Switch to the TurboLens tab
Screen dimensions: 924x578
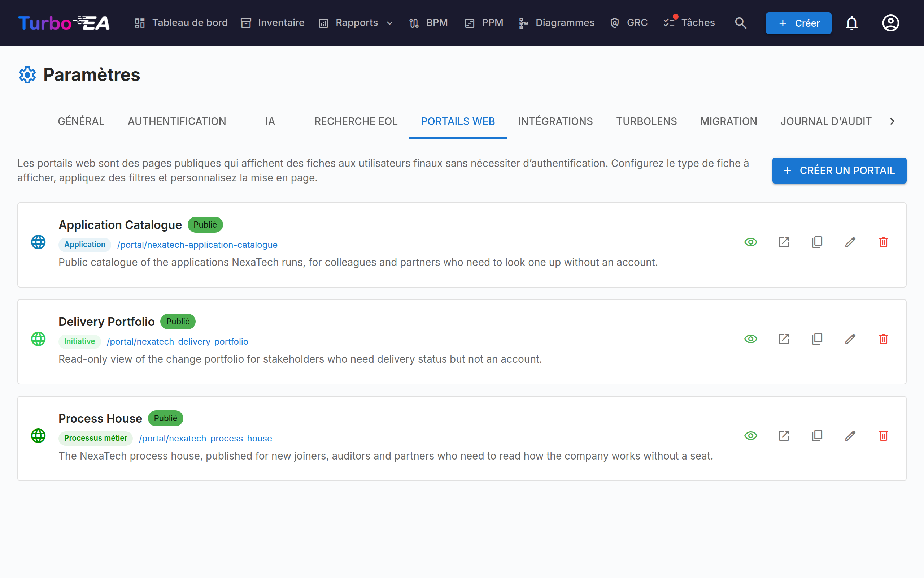646,121
